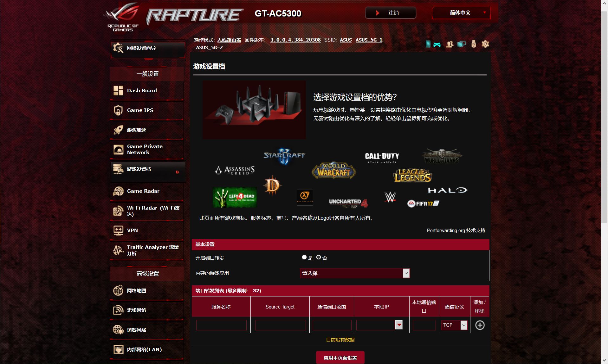Click the 应用本页面设置 apply button
The height and width of the screenshot is (364, 608).
(x=340, y=358)
